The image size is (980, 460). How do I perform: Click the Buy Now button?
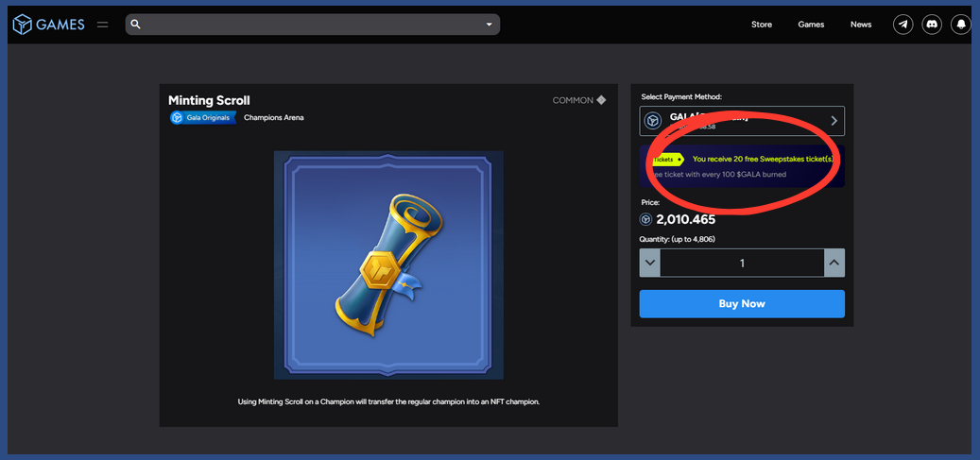tap(742, 304)
